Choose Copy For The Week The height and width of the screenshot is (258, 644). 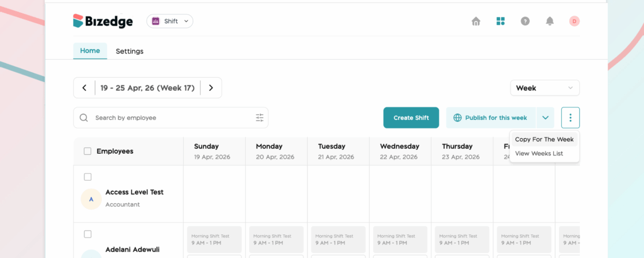[x=544, y=139]
